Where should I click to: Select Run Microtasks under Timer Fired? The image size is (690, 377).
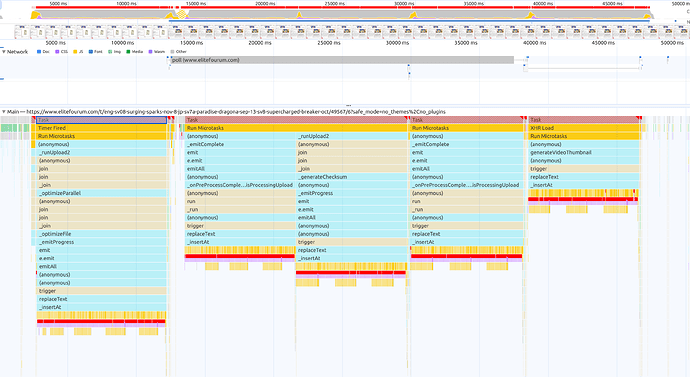click(x=102, y=136)
